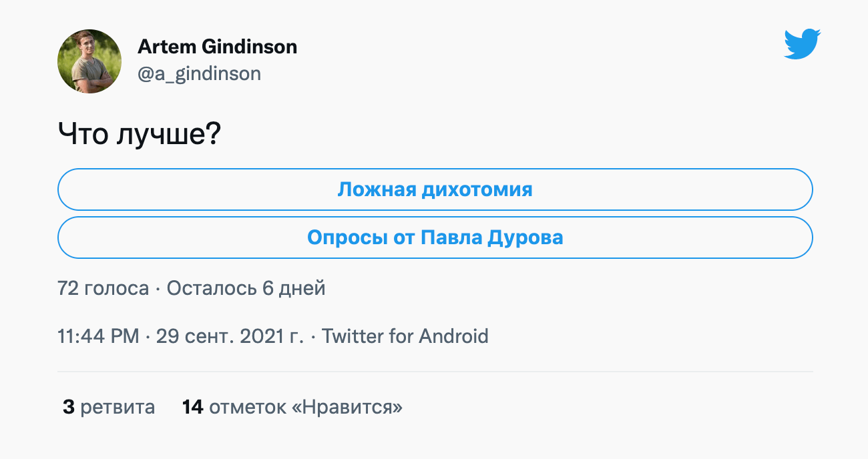Open the "Twitter for Android" source link
This screenshot has height=459, width=868.
pyautogui.click(x=405, y=336)
